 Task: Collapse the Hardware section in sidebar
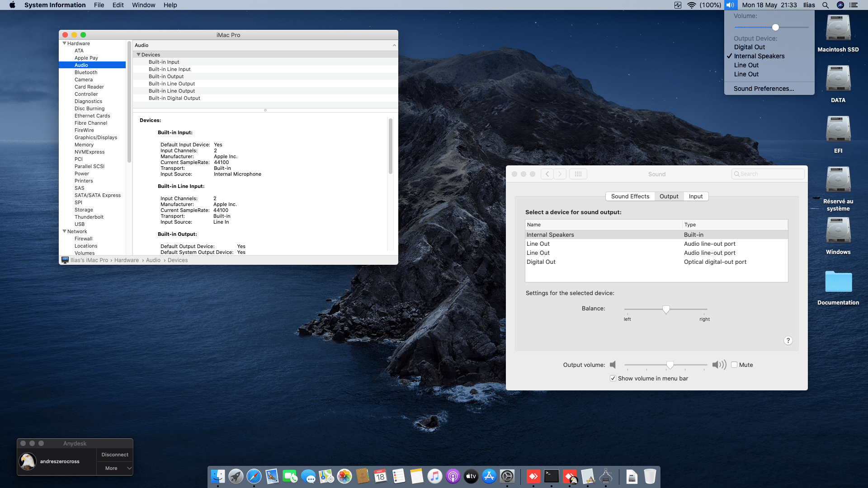64,43
